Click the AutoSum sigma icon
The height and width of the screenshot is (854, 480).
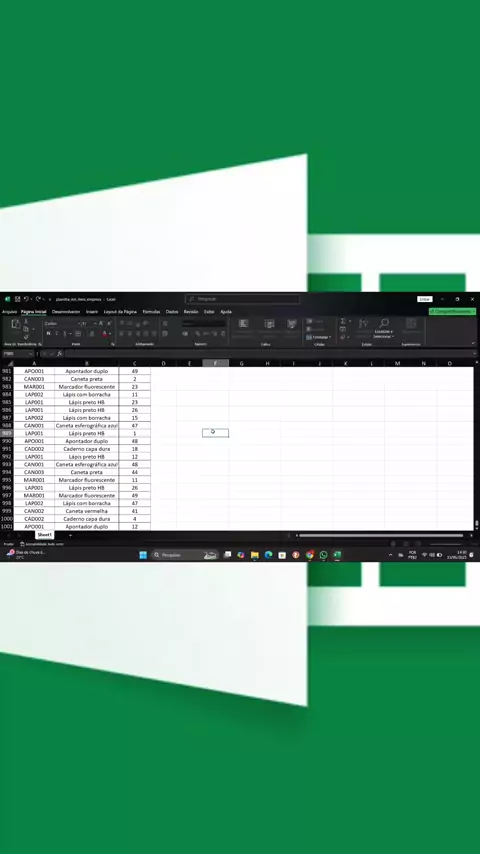(x=343, y=321)
